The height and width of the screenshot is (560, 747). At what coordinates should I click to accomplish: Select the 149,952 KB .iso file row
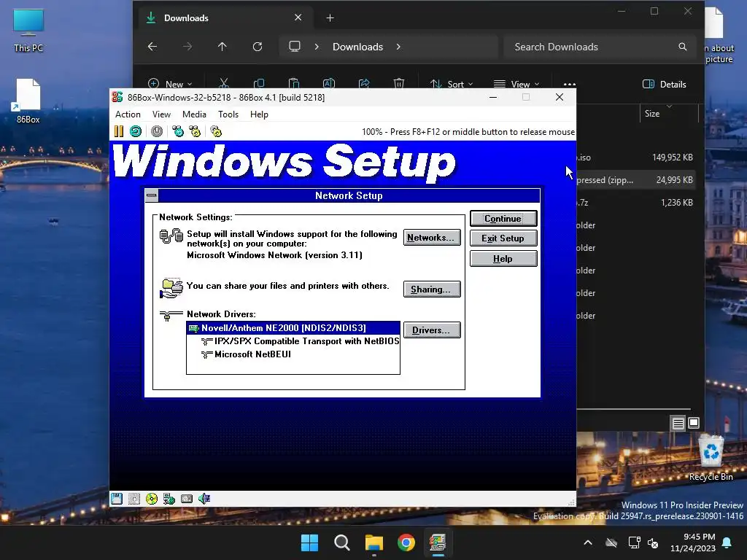[636, 157]
